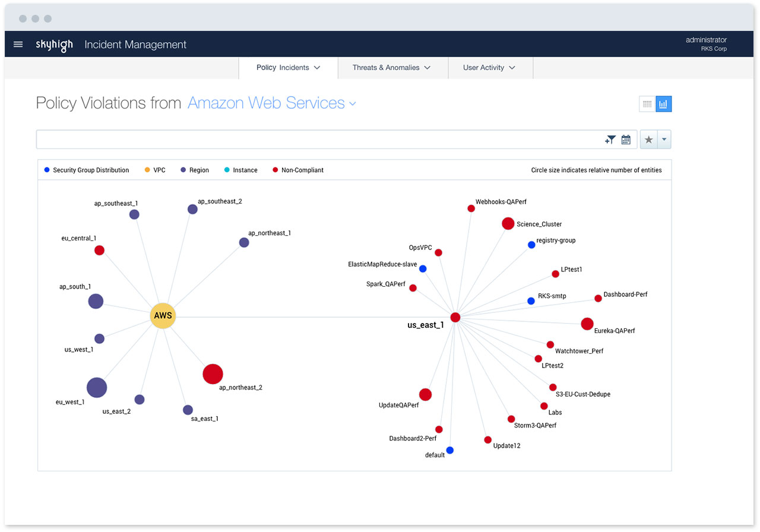Select the ap_northeast_2 red node

[213, 374]
